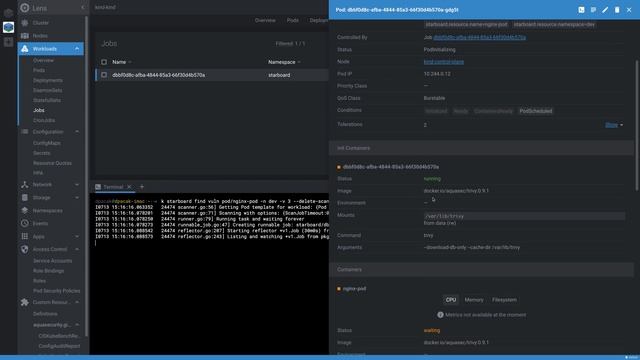This screenshot has height=360, width=640.
Task: Open pod logs icon in details header
Action: pos(593,10)
